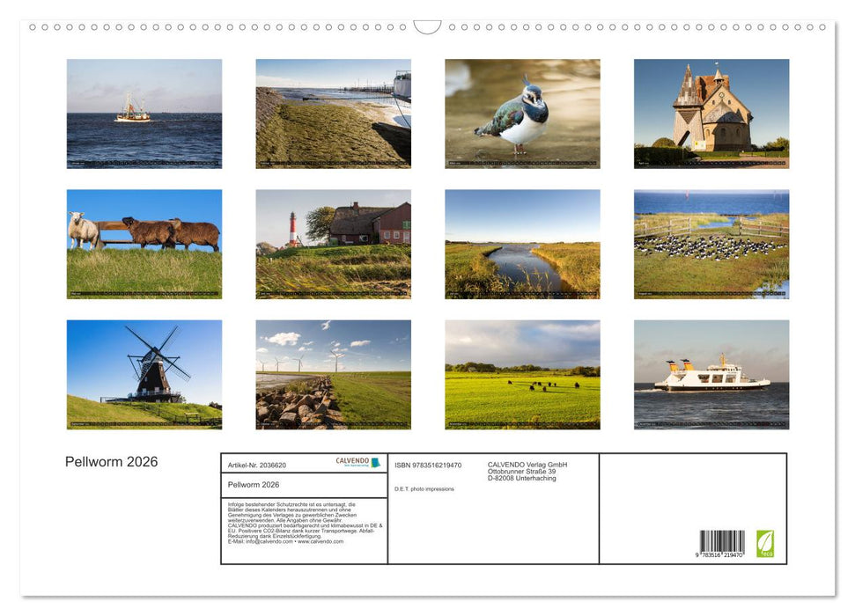Open the website www.calvendo.com
The image size is (855, 616).
point(321,539)
